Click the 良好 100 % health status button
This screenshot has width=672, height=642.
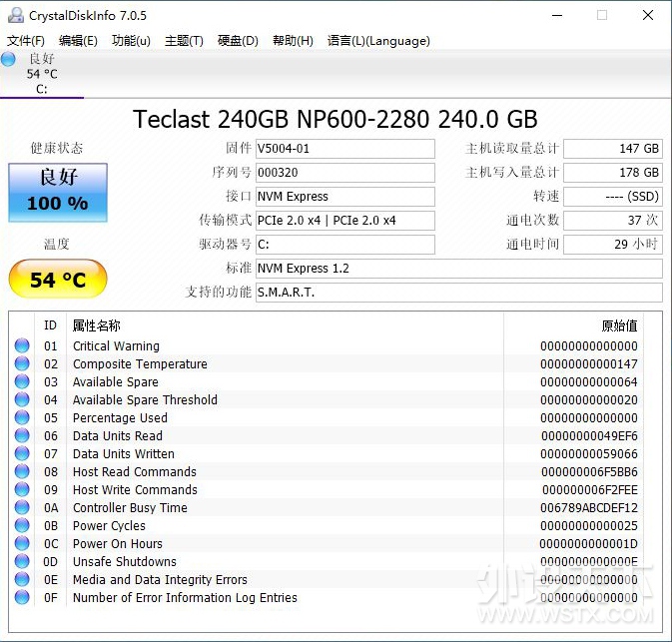[x=58, y=193]
